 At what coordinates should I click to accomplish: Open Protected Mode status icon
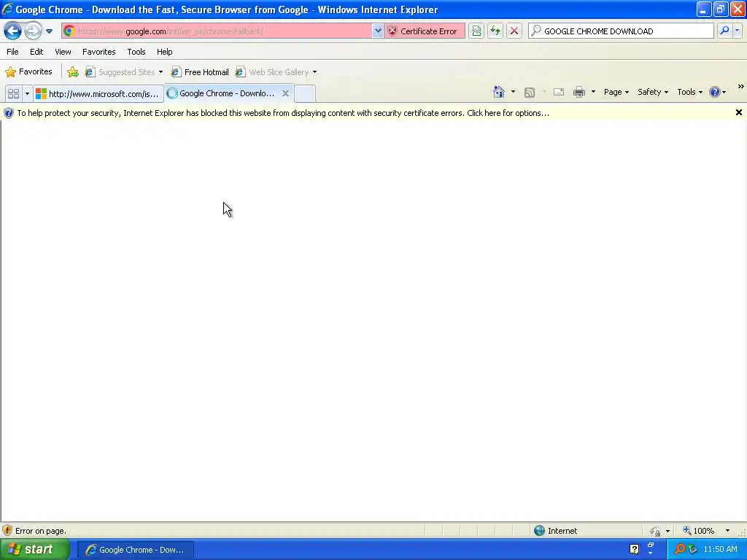point(656,531)
